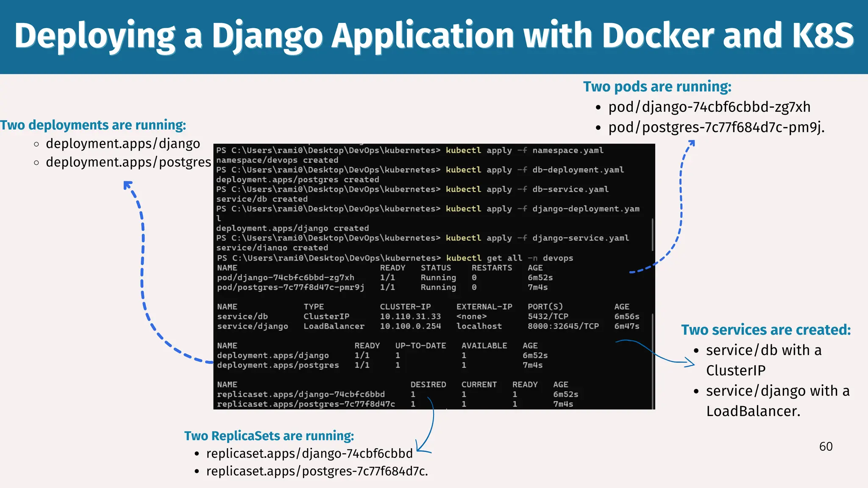Click the deployment.apps/django bullet item
This screenshot has width=868, height=488.
click(x=123, y=144)
